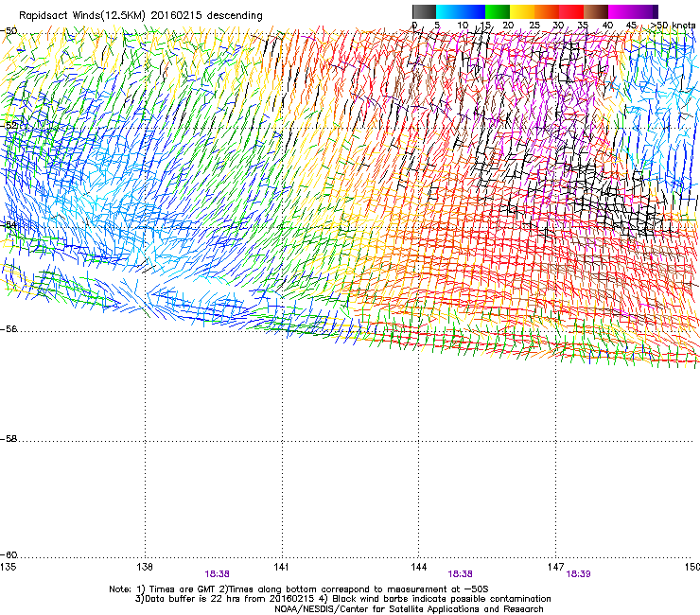Select the '-60' latitude axis label

tap(9, 555)
